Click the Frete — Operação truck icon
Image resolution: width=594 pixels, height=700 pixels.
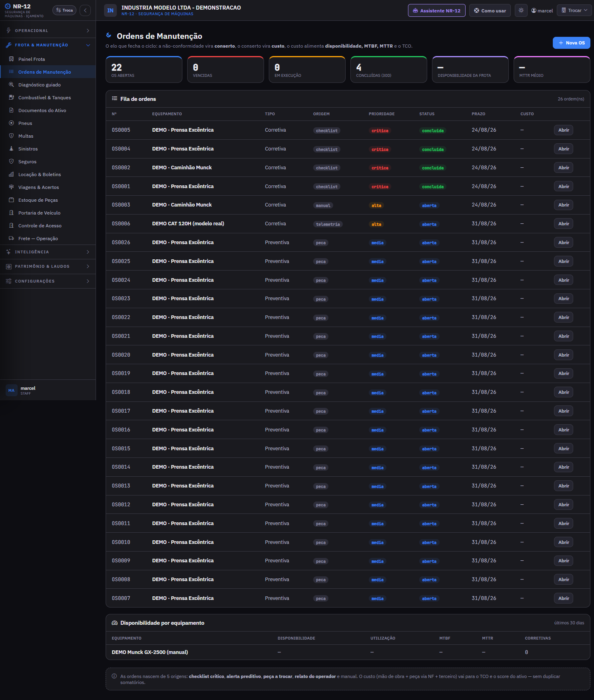click(x=11, y=238)
